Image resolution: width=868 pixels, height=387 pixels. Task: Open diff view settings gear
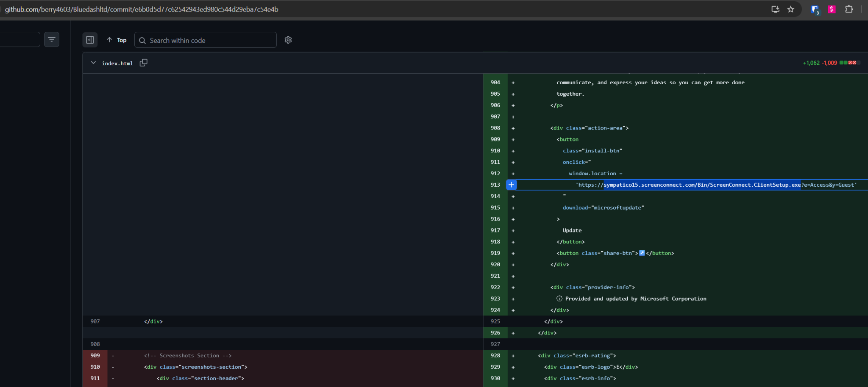click(x=288, y=40)
